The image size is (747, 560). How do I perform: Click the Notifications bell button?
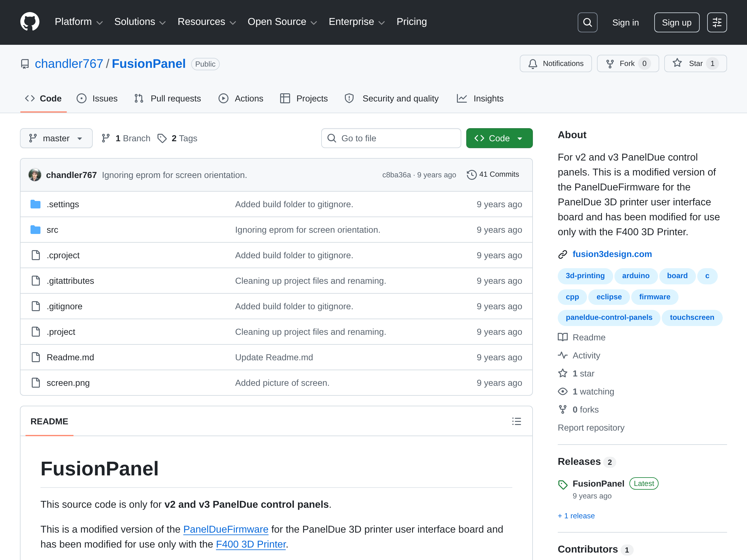tap(556, 63)
